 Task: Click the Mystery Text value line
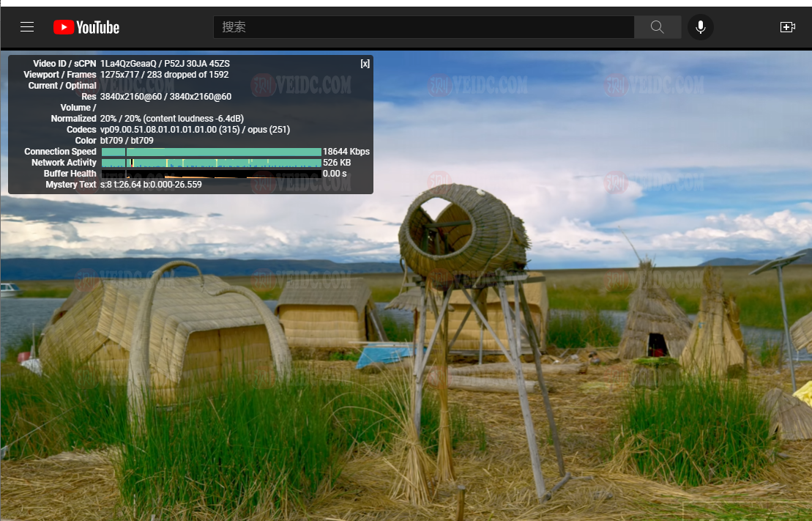coord(151,185)
